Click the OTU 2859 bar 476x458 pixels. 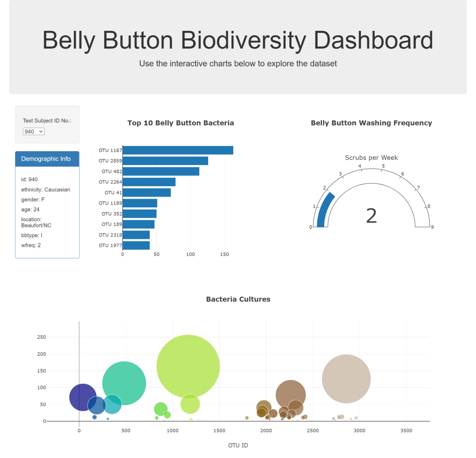[165, 160]
